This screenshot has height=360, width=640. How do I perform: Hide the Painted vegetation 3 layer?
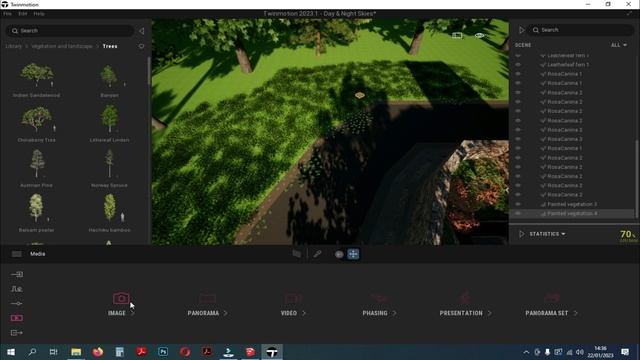518,204
